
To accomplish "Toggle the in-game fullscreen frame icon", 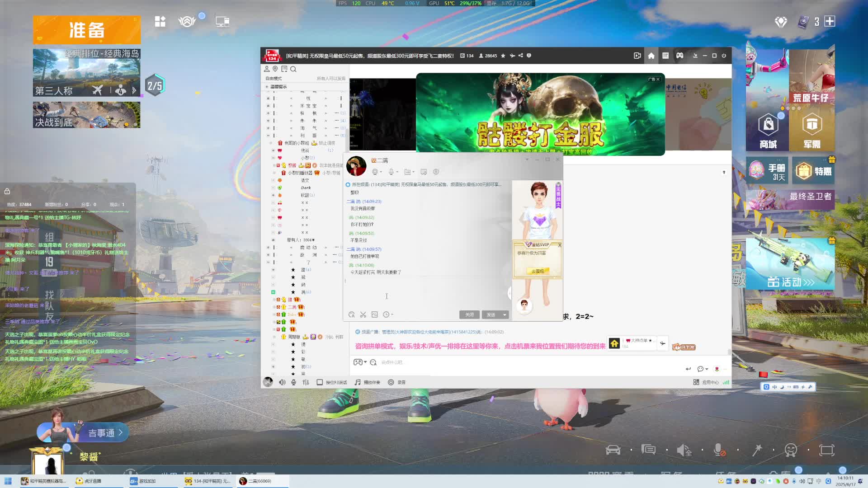I will [x=827, y=450].
